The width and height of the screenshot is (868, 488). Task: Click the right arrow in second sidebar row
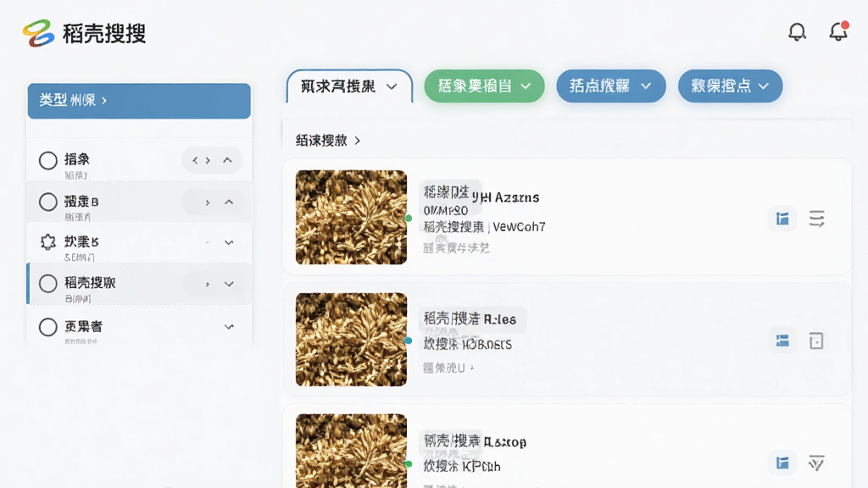pyautogui.click(x=208, y=202)
